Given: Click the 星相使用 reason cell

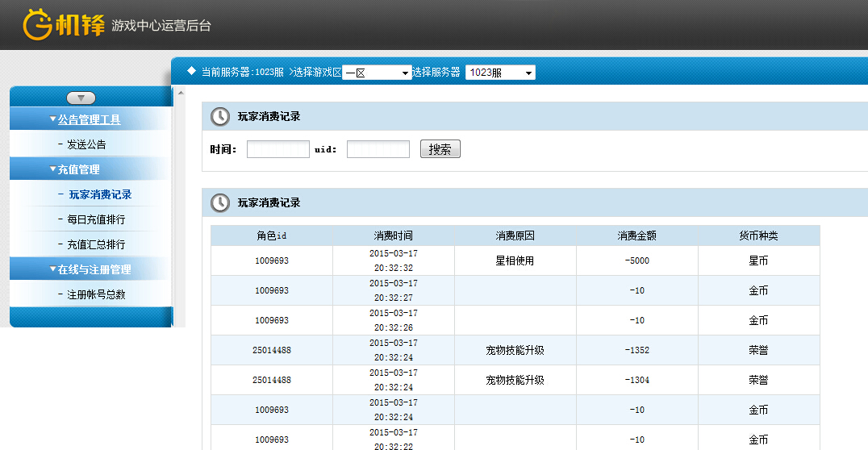Looking at the screenshot, I should (515, 260).
